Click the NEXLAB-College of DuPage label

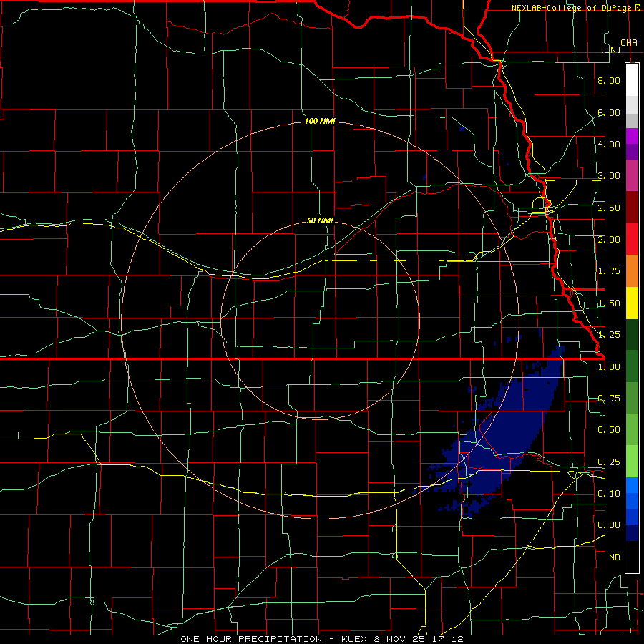pos(572,8)
